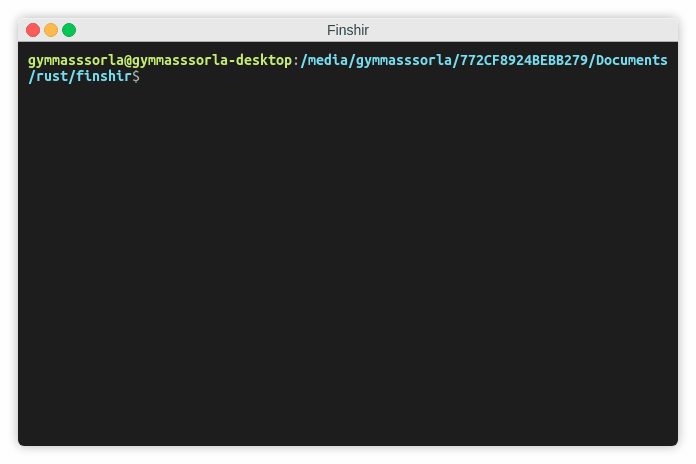Click the word desktop in hostname
This screenshot has height=464, width=696.
coord(264,60)
